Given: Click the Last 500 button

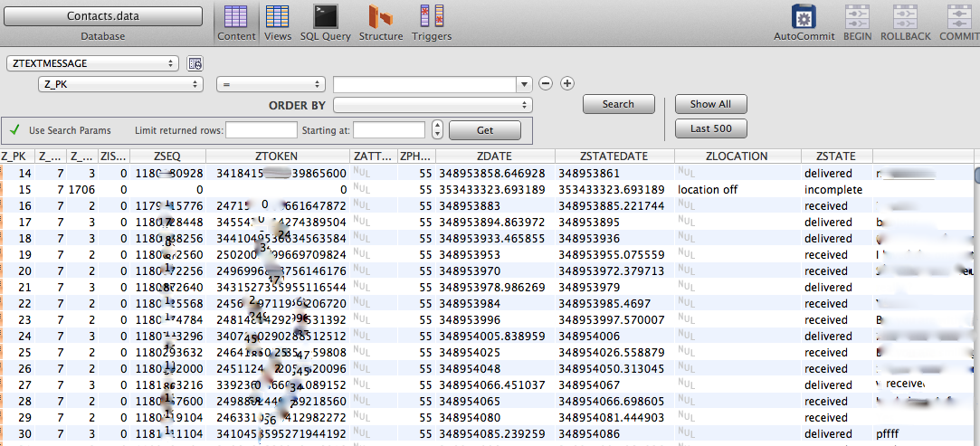Looking at the screenshot, I should point(710,128).
